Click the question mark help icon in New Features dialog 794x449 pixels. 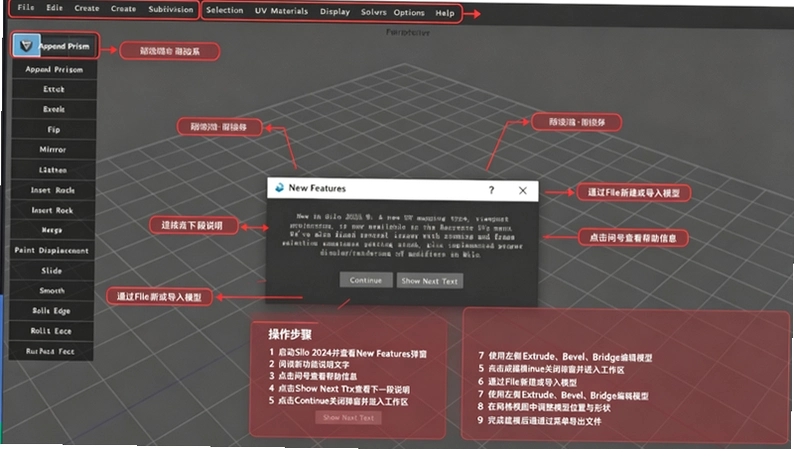click(x=491, y=190)
